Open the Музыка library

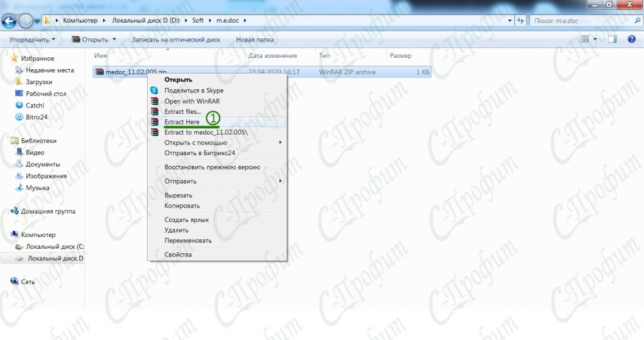pyautogui.click(x=37, y=188)
